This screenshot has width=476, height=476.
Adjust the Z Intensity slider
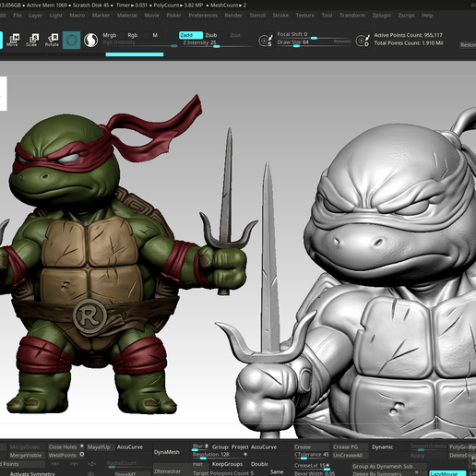(x=217, y=43)
